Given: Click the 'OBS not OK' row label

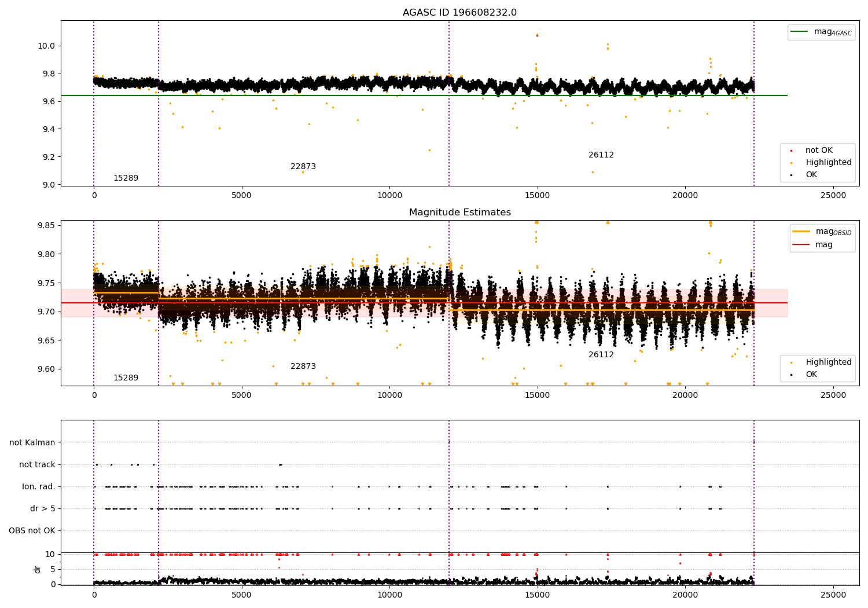Looking at the screenshot, I should coord(32,530).
